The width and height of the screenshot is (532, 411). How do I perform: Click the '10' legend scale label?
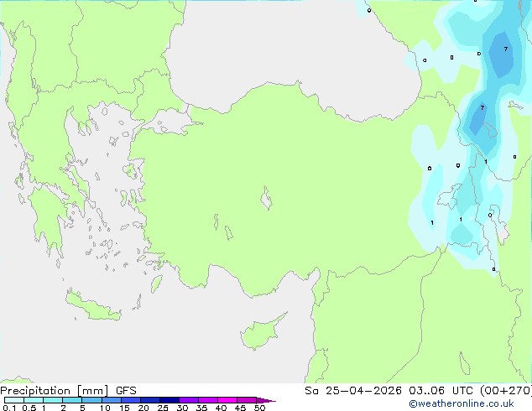pos(105,408)
